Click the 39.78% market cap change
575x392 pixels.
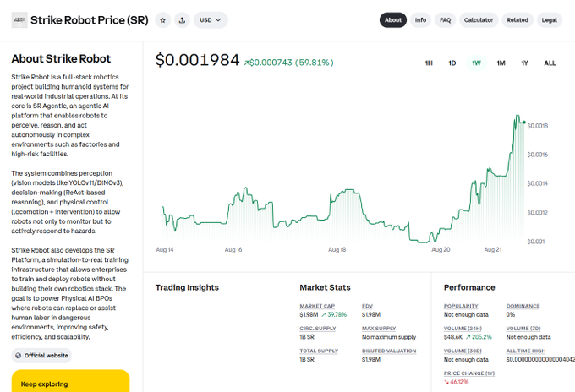(334, 315)
